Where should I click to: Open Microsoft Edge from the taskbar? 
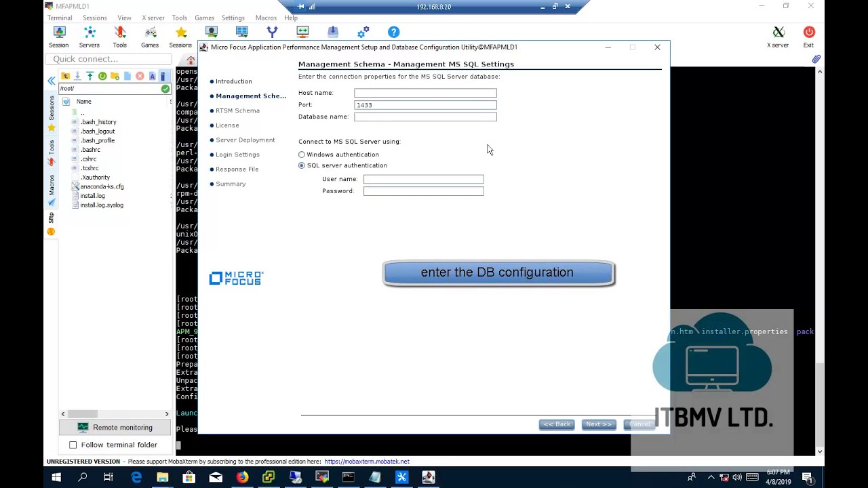(136, 477)
